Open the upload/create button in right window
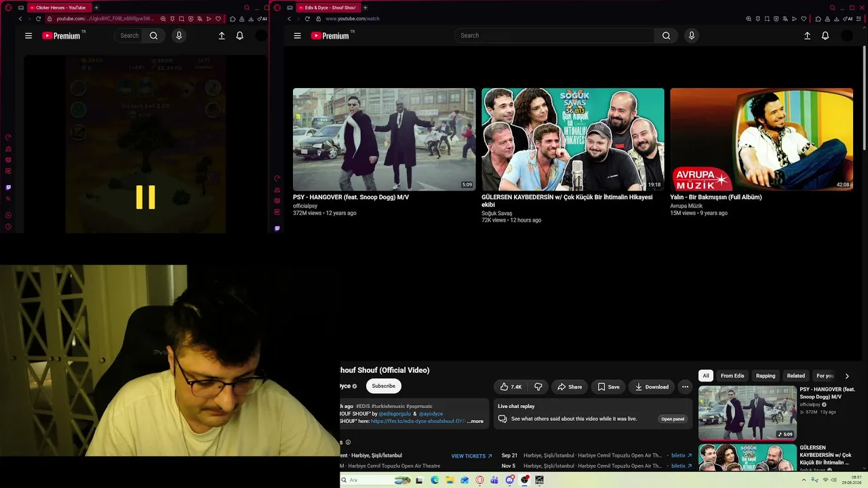Screen dimensions: 868x488 [x=807, y=36]
